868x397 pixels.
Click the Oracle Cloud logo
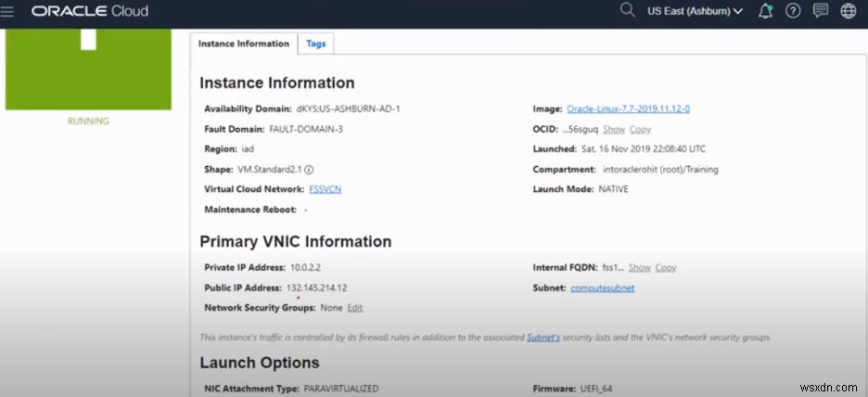[x=89, y=11]
